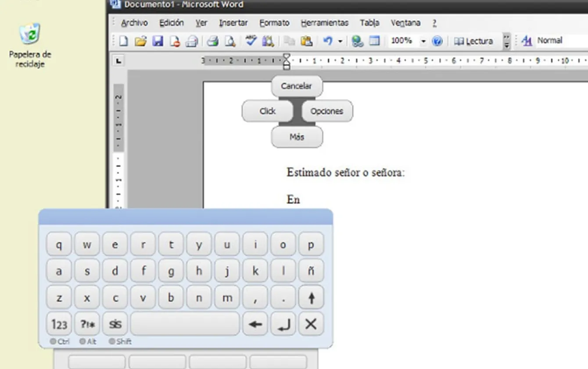Image resolution: width=588 pixels, height=369 pixels.
Task: Click on the text "Estimado señor o señora:"
Action: [x=346, y=172]
